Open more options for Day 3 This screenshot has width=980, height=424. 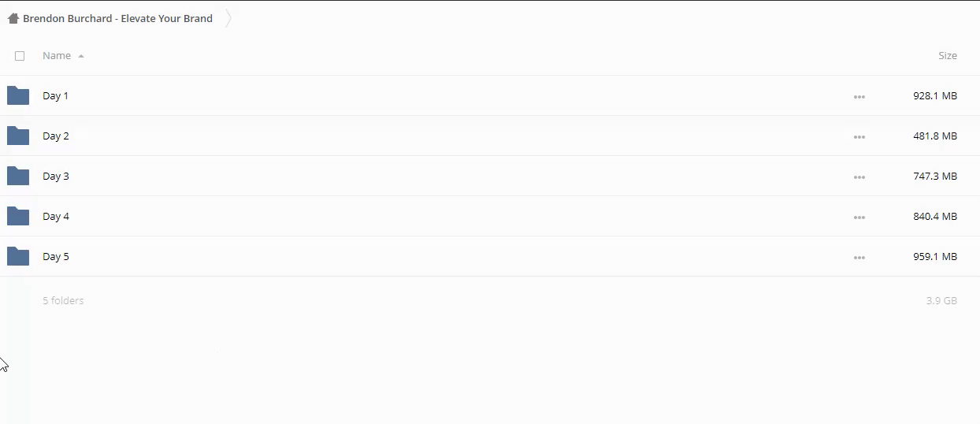859,177
